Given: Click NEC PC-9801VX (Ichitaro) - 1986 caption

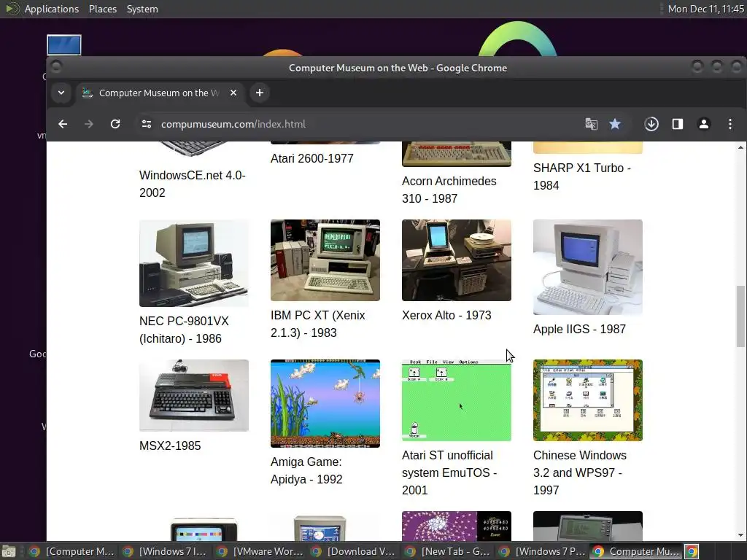Looking at the screenshot, I should coord(184,330).
